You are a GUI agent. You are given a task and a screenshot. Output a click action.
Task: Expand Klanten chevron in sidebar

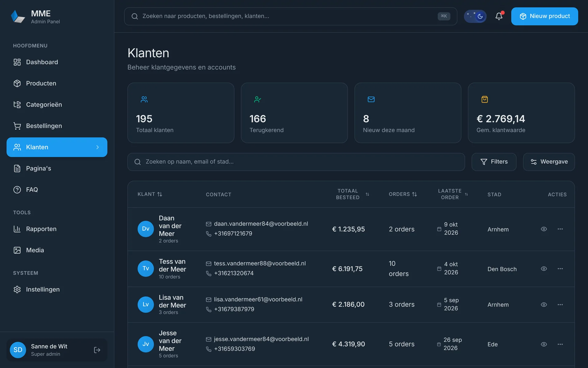click(97, 147)
